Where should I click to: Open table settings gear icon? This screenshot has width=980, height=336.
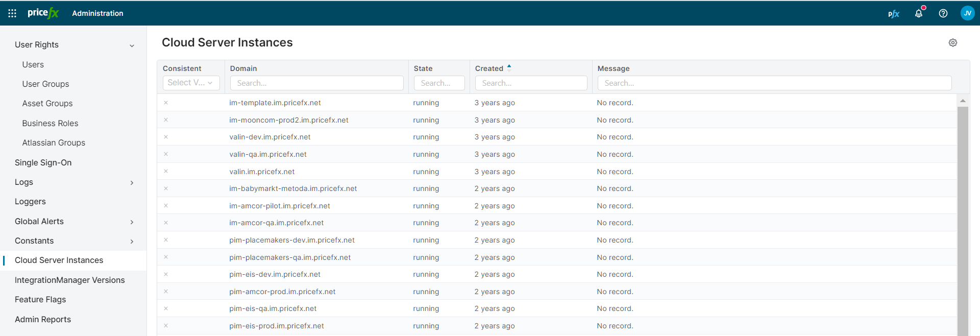coord(952,43)
